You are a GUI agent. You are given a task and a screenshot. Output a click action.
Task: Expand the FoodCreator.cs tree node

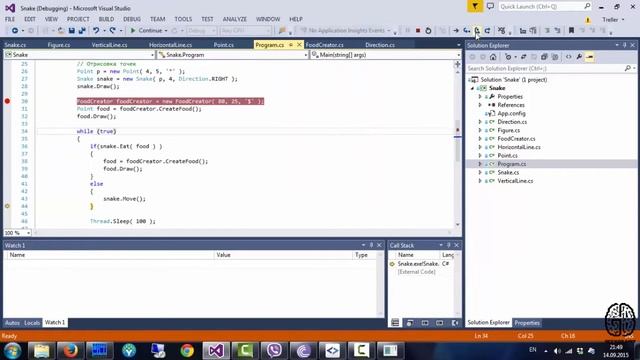(480, 139)
